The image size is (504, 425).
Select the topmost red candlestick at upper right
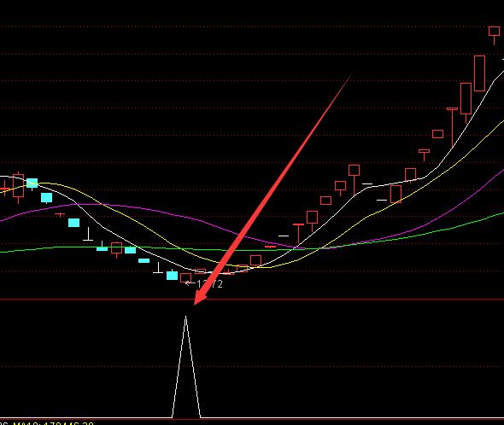point(494,32)
